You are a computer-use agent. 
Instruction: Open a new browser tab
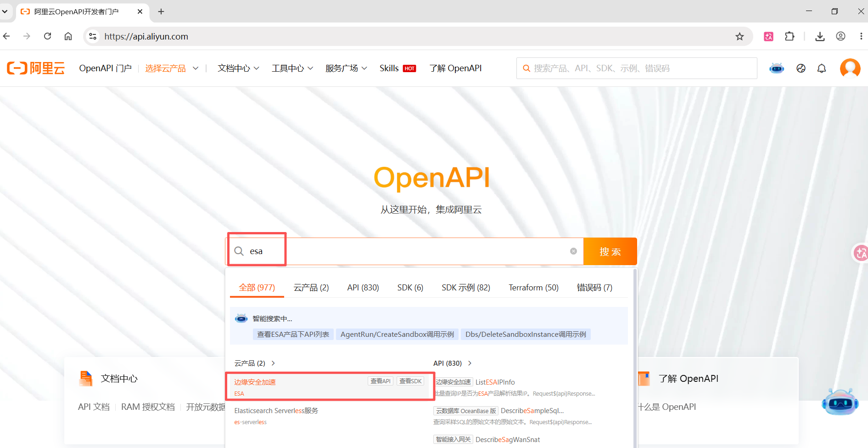(x=161, y=11)
